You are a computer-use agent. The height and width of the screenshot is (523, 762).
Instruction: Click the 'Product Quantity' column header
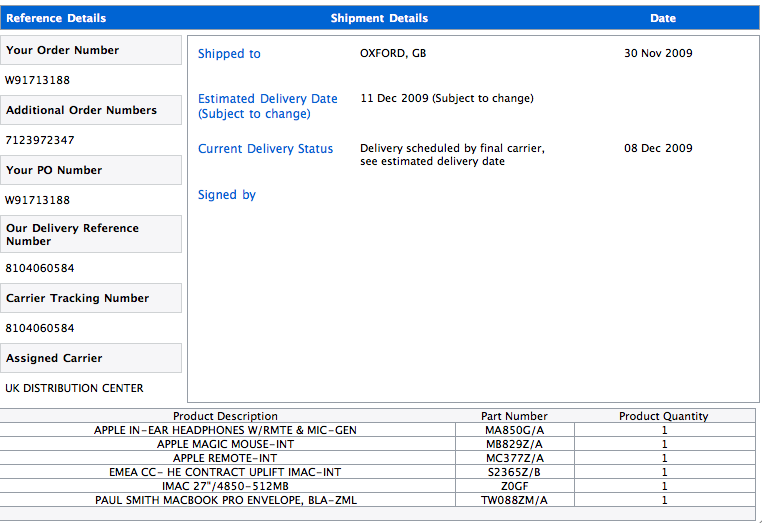663,416
